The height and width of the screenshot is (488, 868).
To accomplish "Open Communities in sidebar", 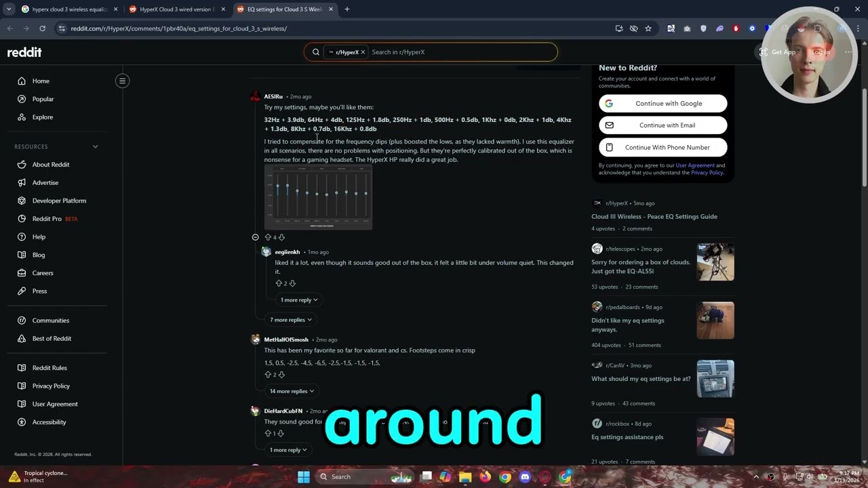I will point(51,321).
